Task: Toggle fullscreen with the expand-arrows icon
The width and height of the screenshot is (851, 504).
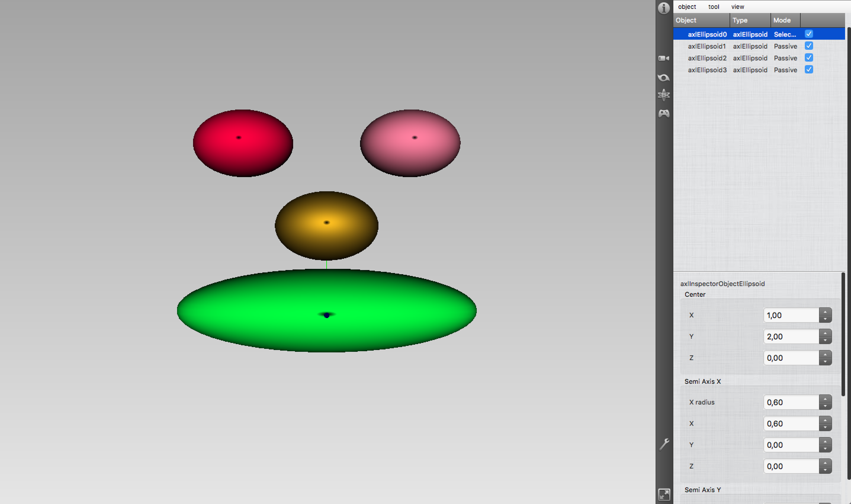Action: click(664, 495)
